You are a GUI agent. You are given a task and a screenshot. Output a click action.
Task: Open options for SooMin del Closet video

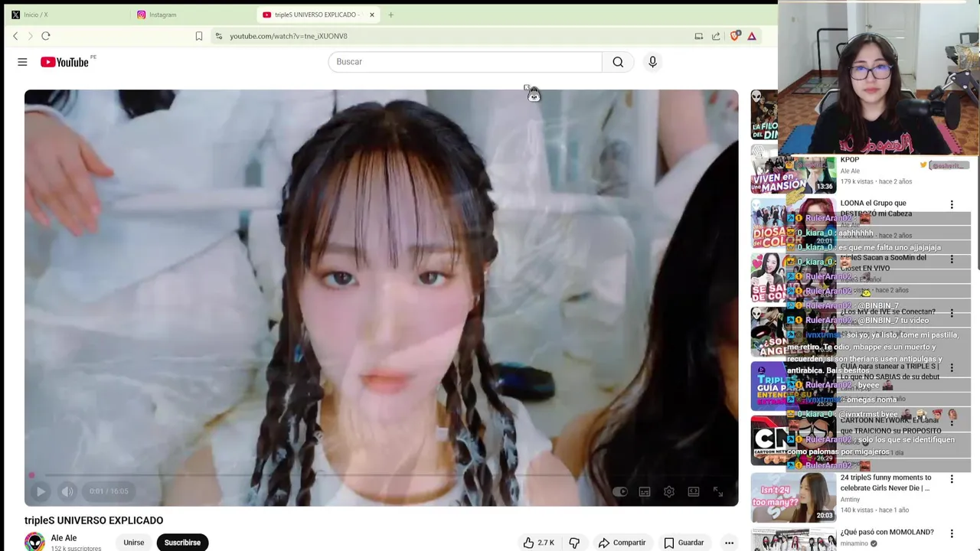(x=952, y=259)
